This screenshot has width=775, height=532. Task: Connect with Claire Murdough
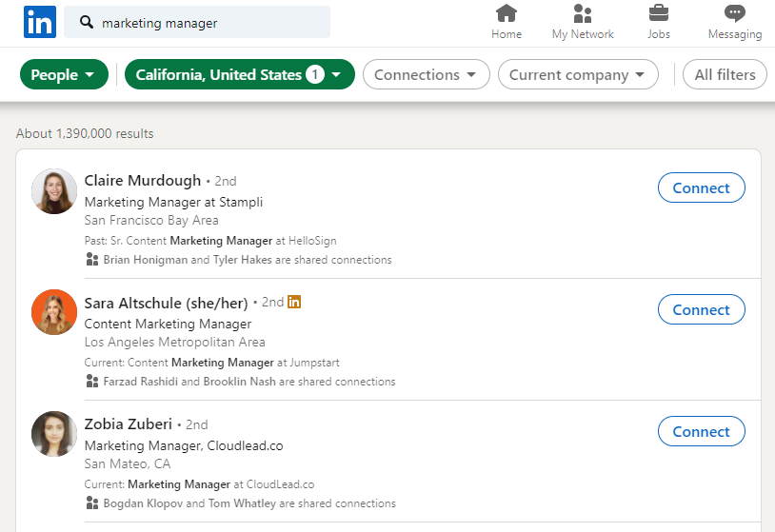701,188
